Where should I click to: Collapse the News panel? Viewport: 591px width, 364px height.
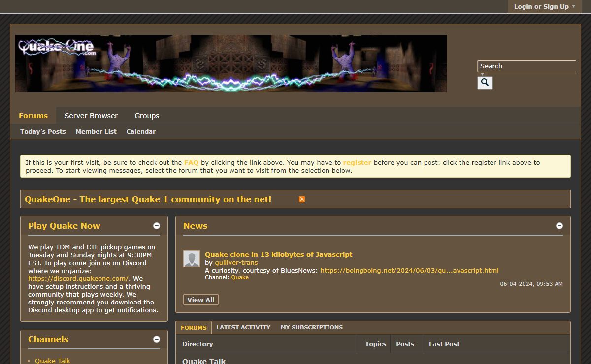point(559,226)
